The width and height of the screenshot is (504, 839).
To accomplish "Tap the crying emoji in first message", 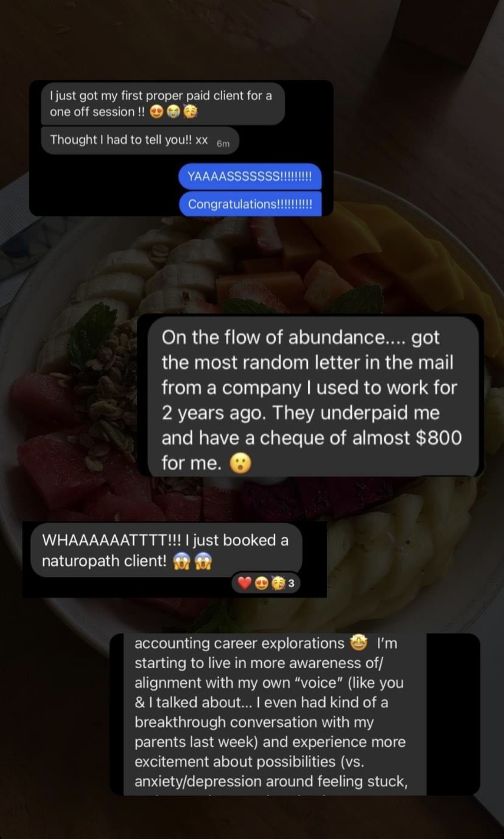I will 174,112.
